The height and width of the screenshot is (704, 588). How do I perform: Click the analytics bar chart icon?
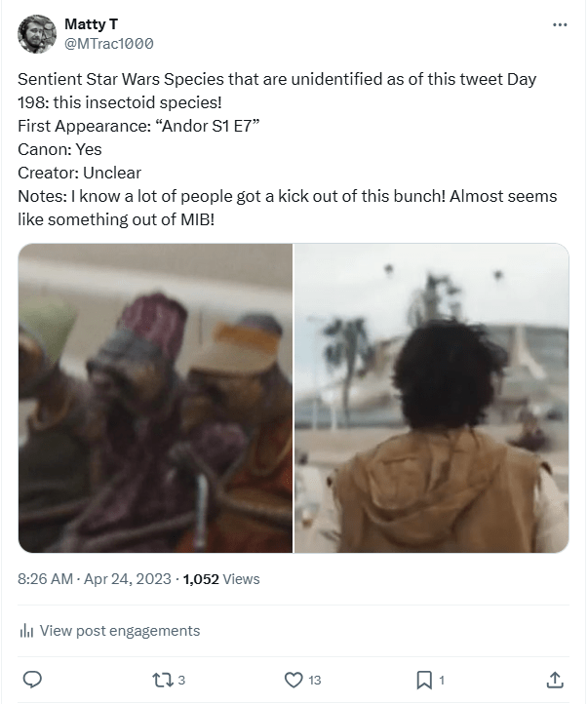[x=27, y=631]
